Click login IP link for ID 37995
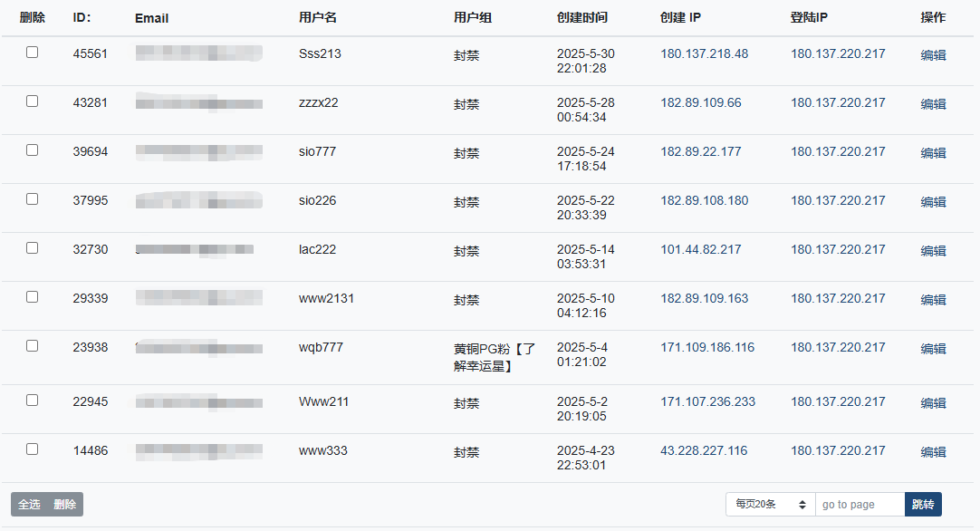Viewport: 980px width, 531px height. (x=838, y=201)
